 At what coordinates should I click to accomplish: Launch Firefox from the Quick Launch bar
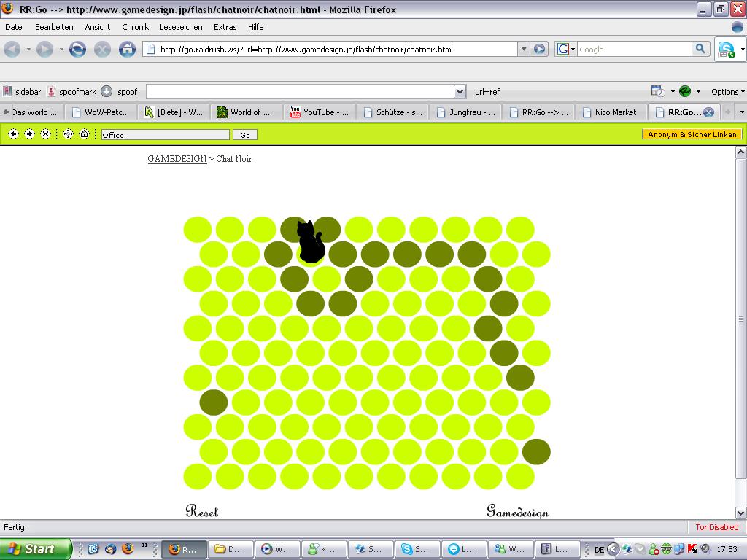(128, 549)
